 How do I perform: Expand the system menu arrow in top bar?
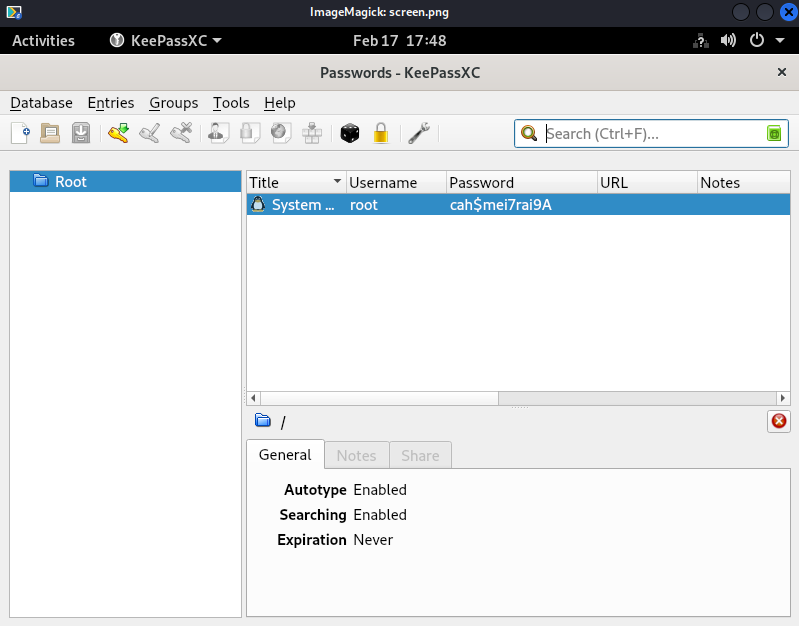tap(780, 40)
